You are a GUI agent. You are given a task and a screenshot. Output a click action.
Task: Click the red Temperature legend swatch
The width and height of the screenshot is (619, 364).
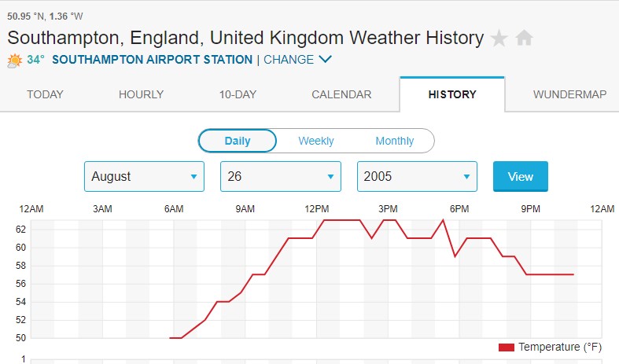coord(506,347)
